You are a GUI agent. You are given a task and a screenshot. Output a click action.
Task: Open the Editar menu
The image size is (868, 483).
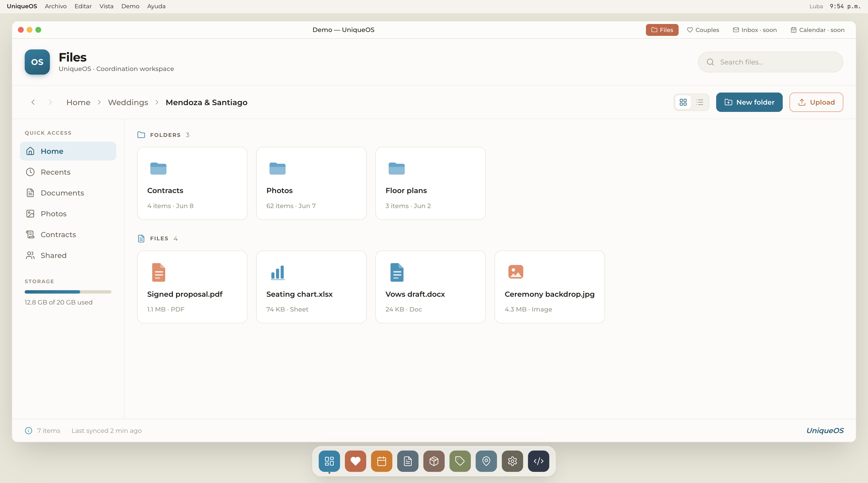click(x=83, y=6)
